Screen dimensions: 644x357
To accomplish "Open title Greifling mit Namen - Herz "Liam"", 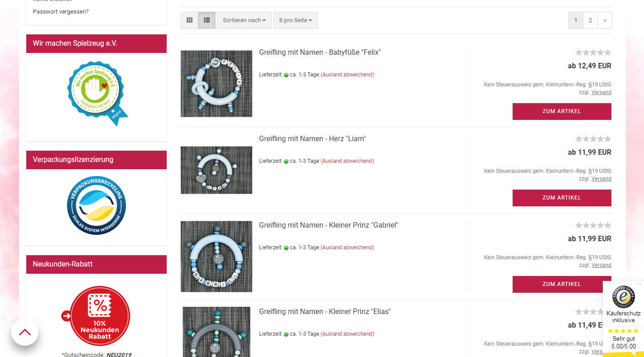I will tap(312, 138).
